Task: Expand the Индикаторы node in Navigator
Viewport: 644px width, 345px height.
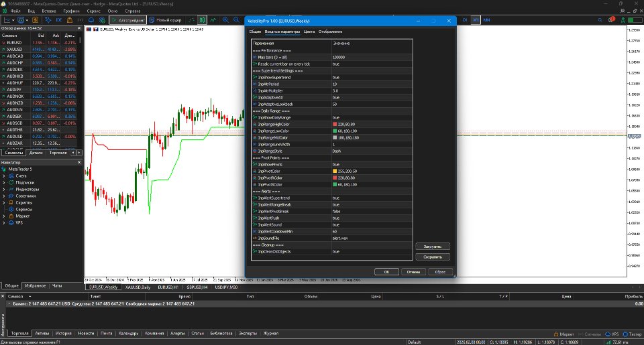Action: pyautogui.click(x=4, y=190)
